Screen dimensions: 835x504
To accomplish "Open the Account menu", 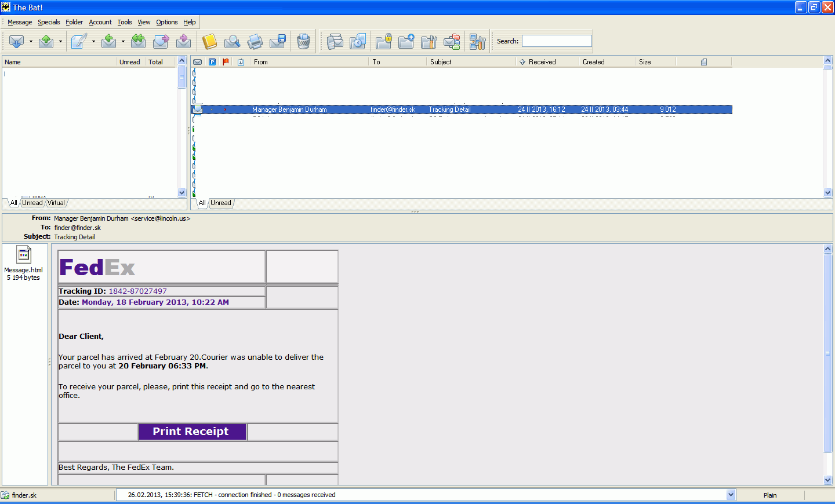I will click(x=100, y=22).
